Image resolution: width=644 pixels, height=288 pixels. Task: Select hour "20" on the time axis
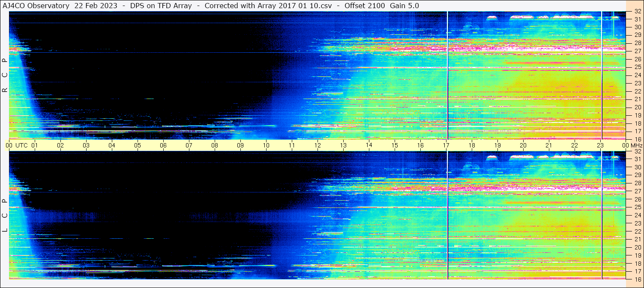point(523,145)
